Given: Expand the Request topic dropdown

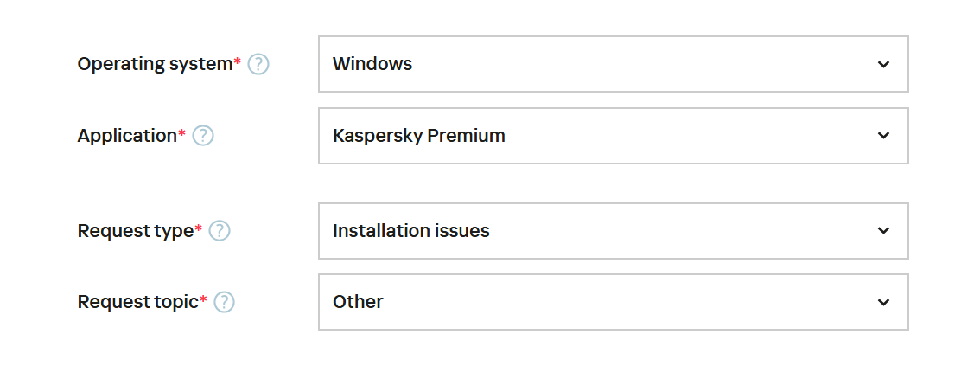Looking at the screenshot, I should [613, 302].
